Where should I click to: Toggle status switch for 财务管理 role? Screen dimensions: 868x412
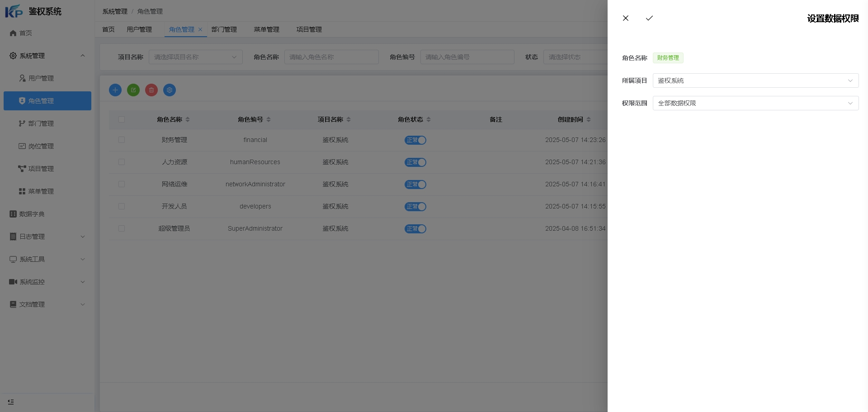tap(415, 140)
